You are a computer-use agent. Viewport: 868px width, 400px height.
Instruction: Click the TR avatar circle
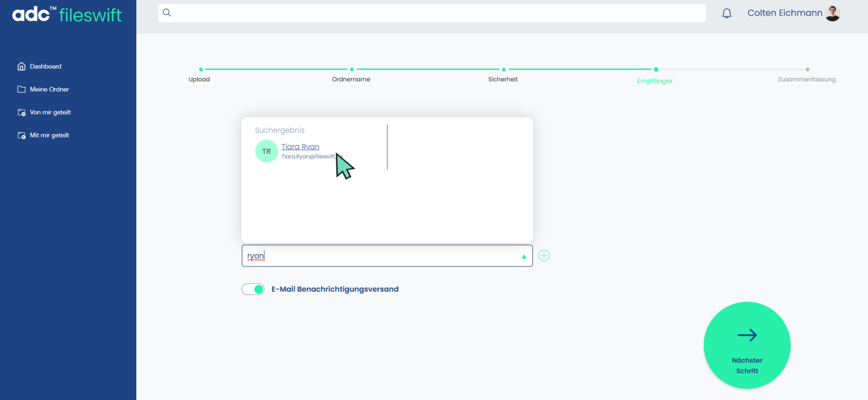[x=267, y=151]
